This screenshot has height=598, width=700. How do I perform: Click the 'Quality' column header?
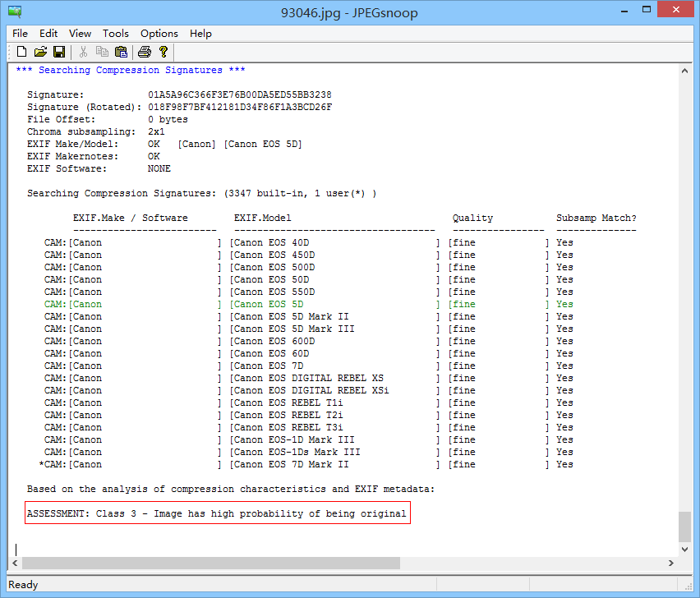[472, 218]
